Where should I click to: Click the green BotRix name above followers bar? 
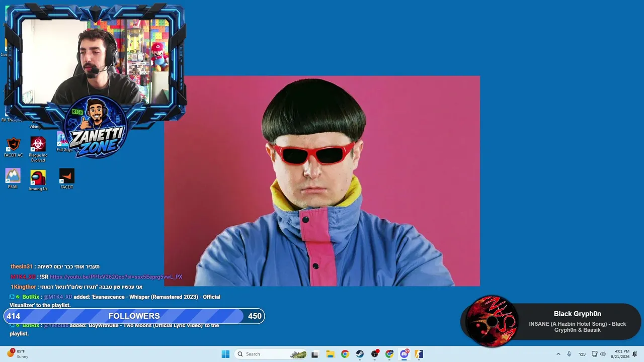pos(31,297)
